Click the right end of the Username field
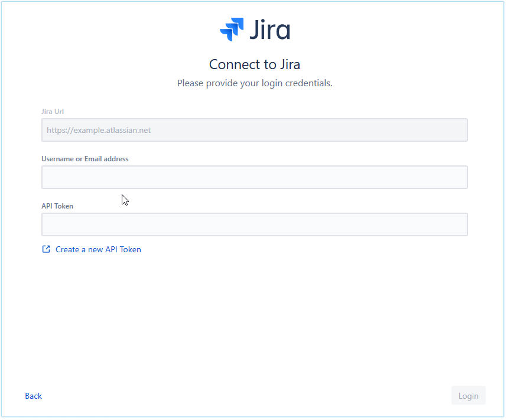The image size is (507, 420). coord(455,177)
